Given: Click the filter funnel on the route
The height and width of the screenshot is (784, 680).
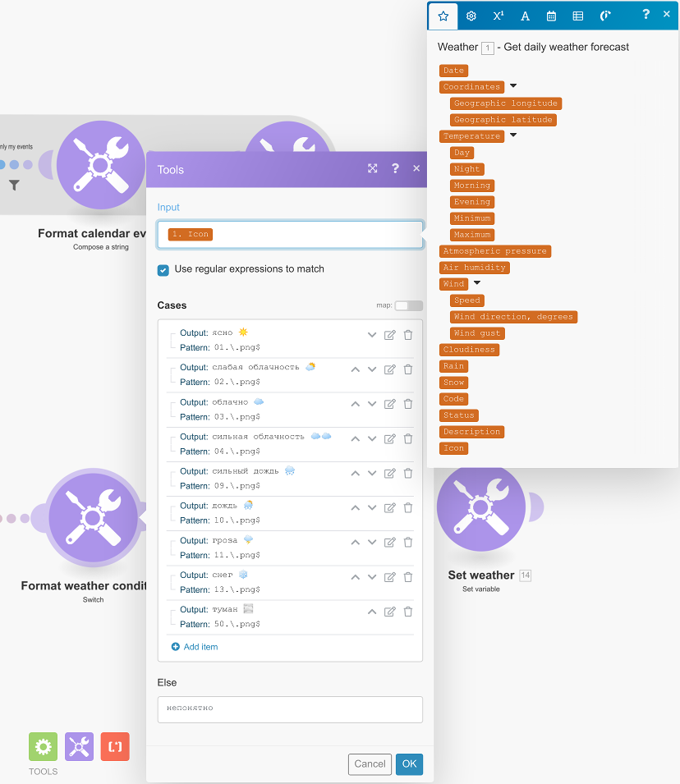Looking at the screenshot, I should (x=14, y=186).
